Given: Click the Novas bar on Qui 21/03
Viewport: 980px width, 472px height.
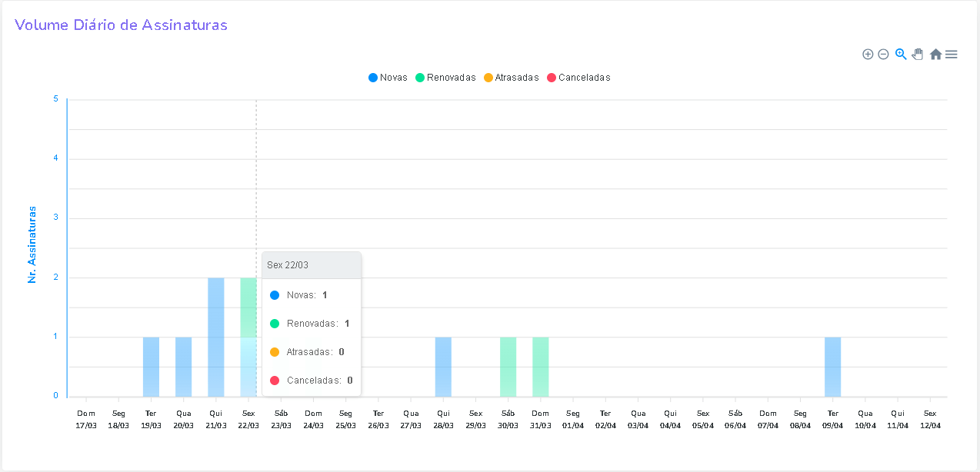Looking at the screenshot, I should pos(216,337).
